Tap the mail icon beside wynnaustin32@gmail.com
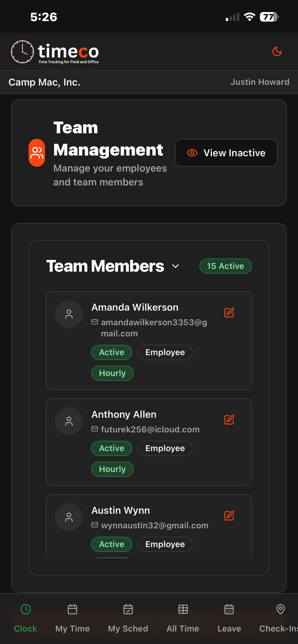The width and height of the screenshot is (298, 644). click(x=95, y=525)
